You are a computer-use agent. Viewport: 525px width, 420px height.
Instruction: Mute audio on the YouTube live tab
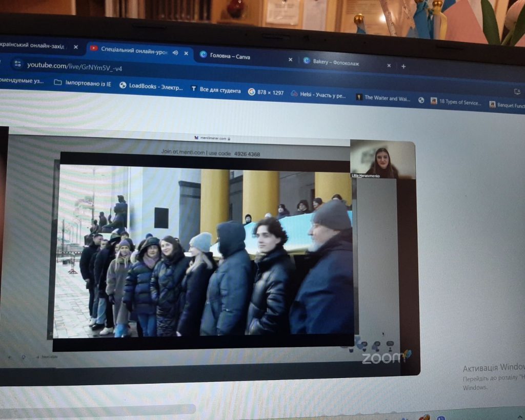(175, 52)
